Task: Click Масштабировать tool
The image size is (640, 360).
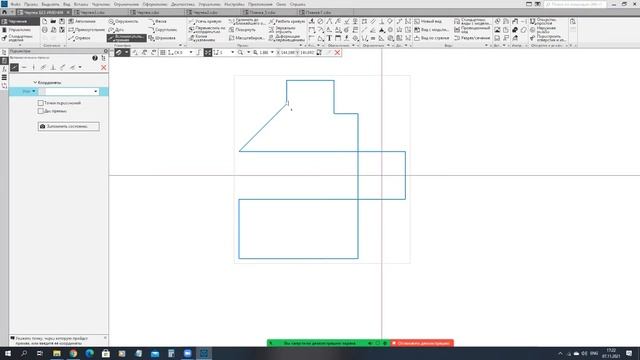Action: (246, 38)
